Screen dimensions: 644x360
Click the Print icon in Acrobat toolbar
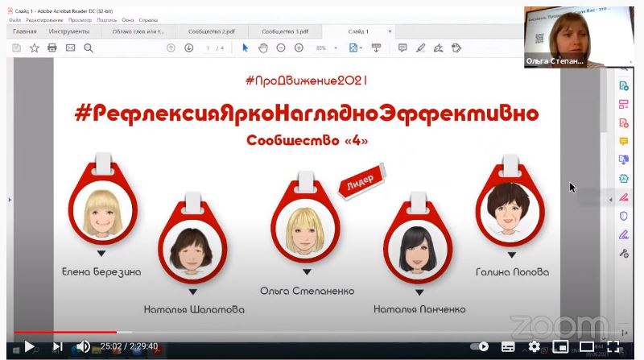click(x=52, y=48)
